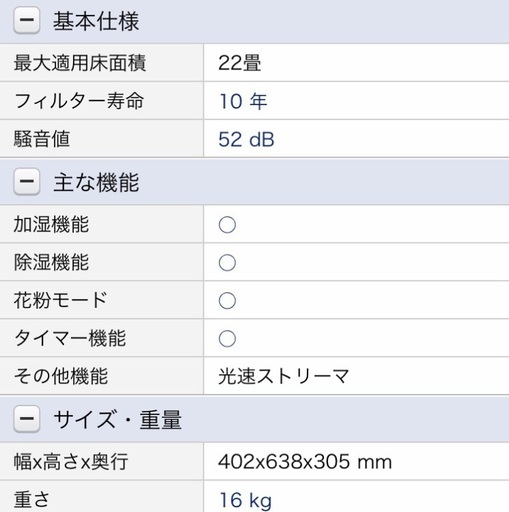The image size is (509, 512).
Task: Click the 最大適用床面積 row label
Action: (x=80, y=63)
